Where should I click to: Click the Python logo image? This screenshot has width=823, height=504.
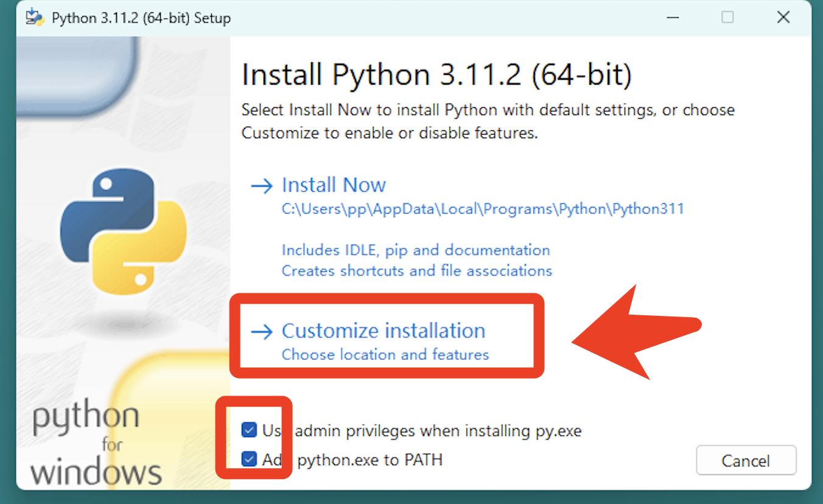tap(124, 232)
